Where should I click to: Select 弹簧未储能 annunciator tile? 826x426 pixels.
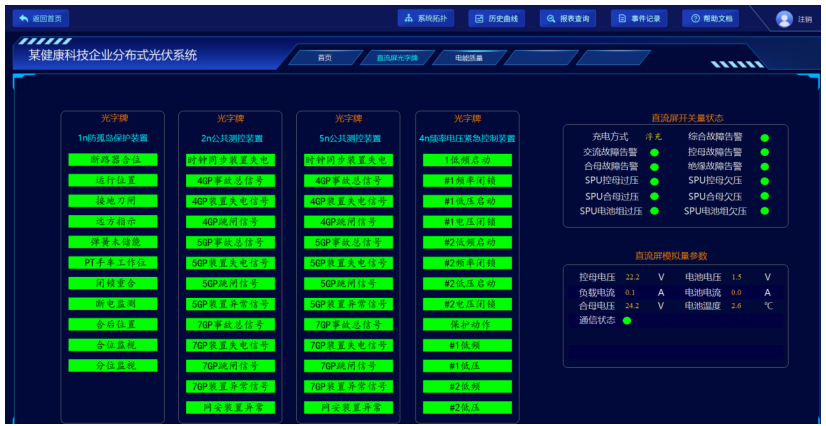click(113, 242)
